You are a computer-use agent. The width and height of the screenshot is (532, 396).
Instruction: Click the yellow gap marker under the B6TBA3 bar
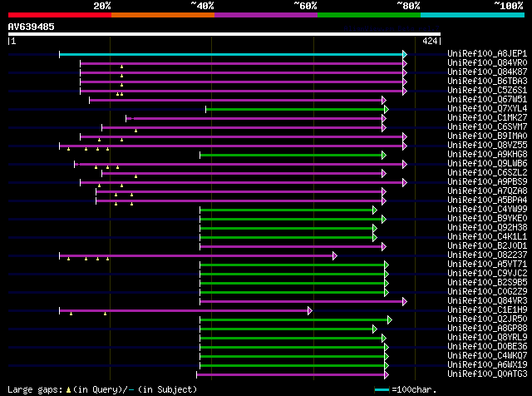(122, 85)
